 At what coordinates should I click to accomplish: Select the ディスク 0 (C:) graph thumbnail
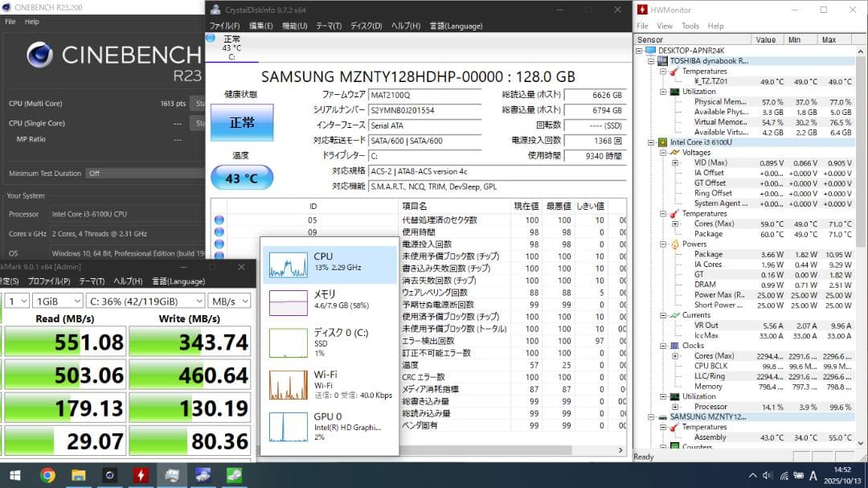(x=288, y=342)
